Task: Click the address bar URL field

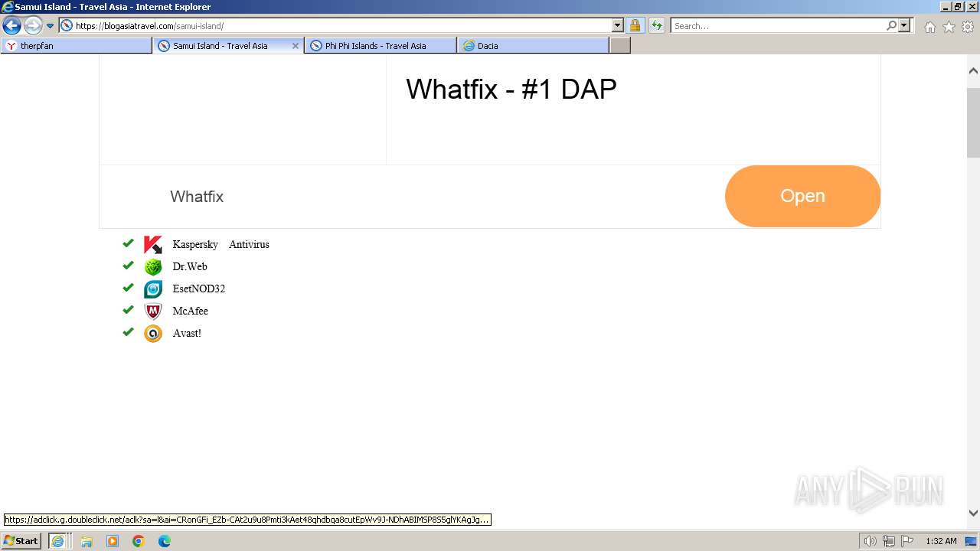Action: click(341, 25)
